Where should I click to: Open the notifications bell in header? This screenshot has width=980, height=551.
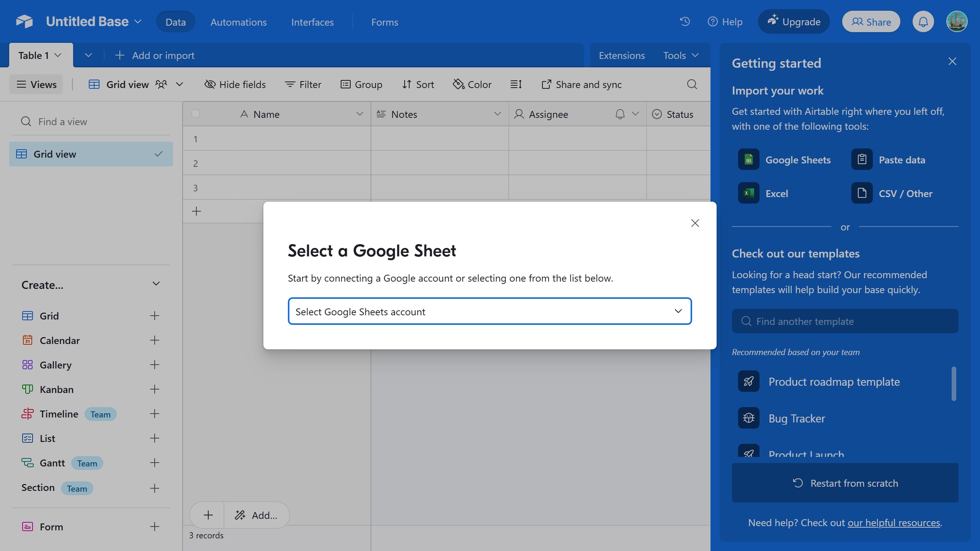pos(923,22)
